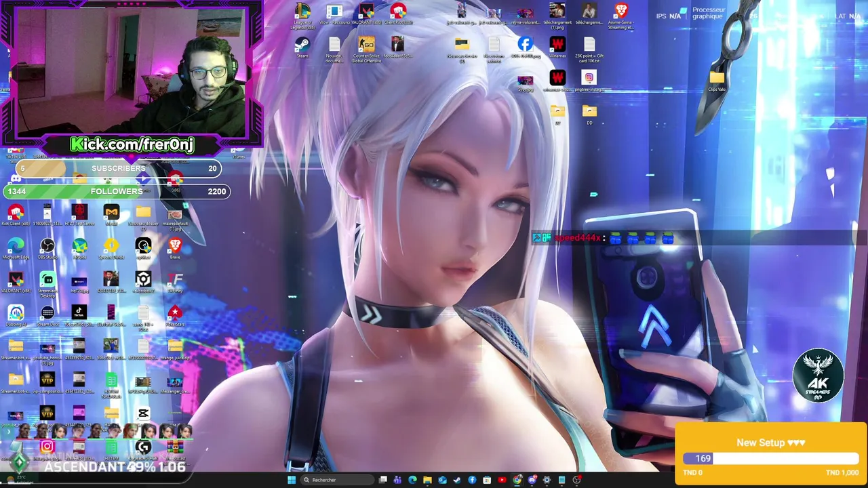Open Counter-Strike Global Offensive shortcut
This screenshot has height=488, width=868.
pos(366,50)
